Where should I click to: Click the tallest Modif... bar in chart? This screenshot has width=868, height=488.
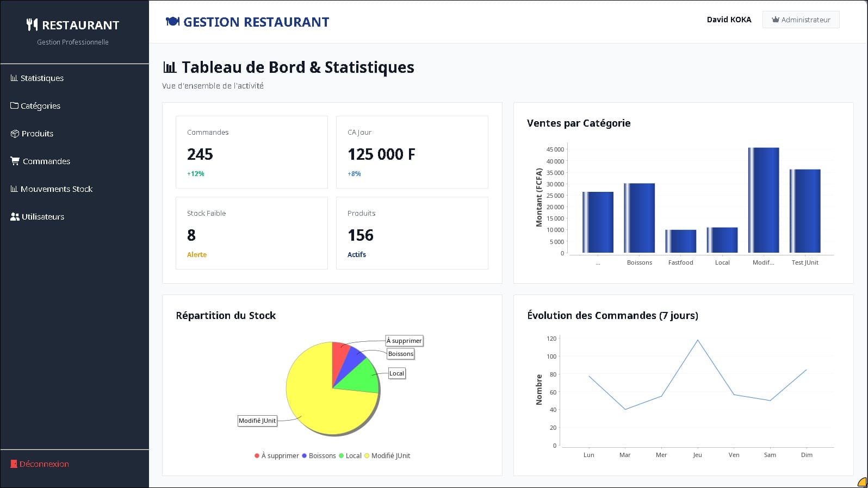pos(764,200)
